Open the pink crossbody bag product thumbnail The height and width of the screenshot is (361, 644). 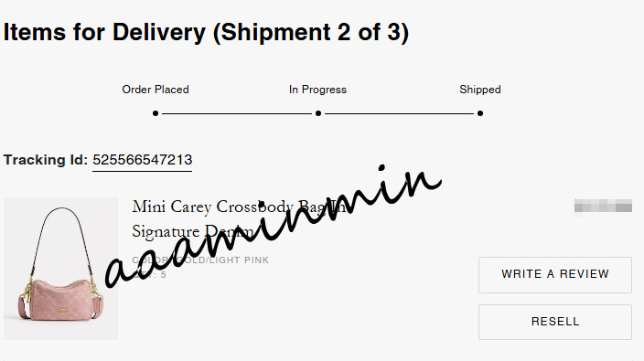(x=60, y=269)
